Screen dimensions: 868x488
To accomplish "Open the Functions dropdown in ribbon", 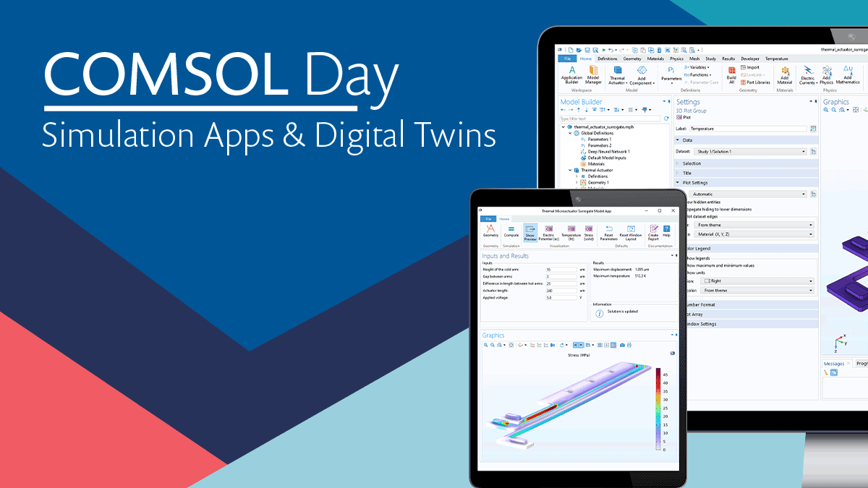I will click(697, 74).
